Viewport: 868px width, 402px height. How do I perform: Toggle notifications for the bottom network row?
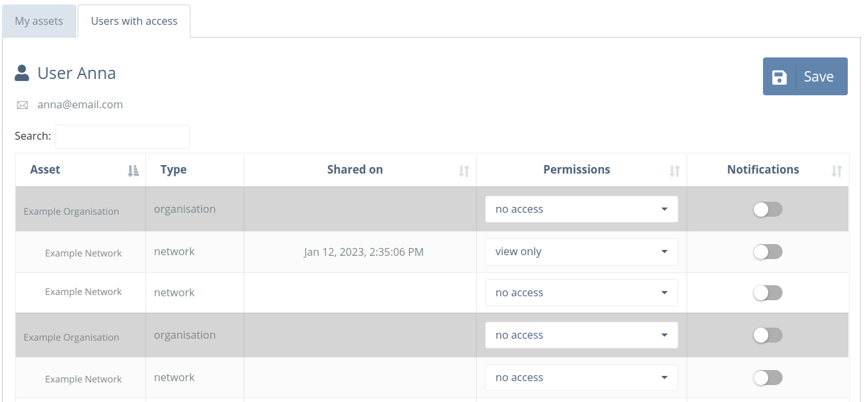768,377
